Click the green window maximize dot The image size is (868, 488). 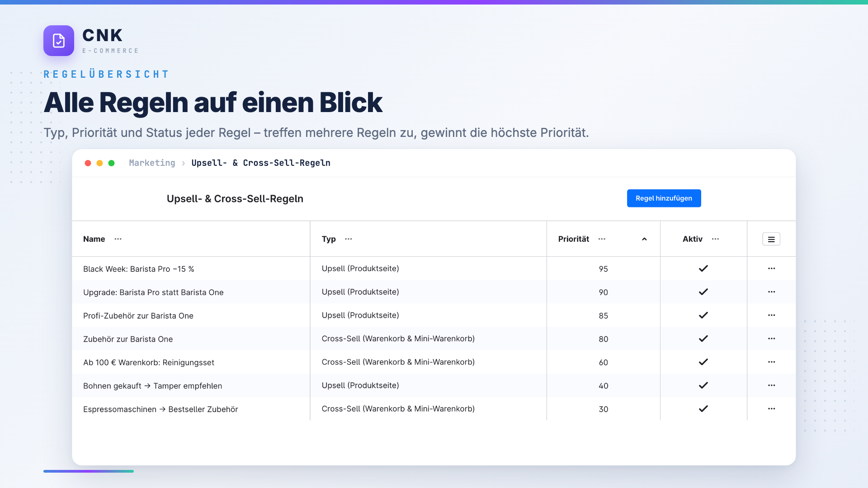coord(111,163)
